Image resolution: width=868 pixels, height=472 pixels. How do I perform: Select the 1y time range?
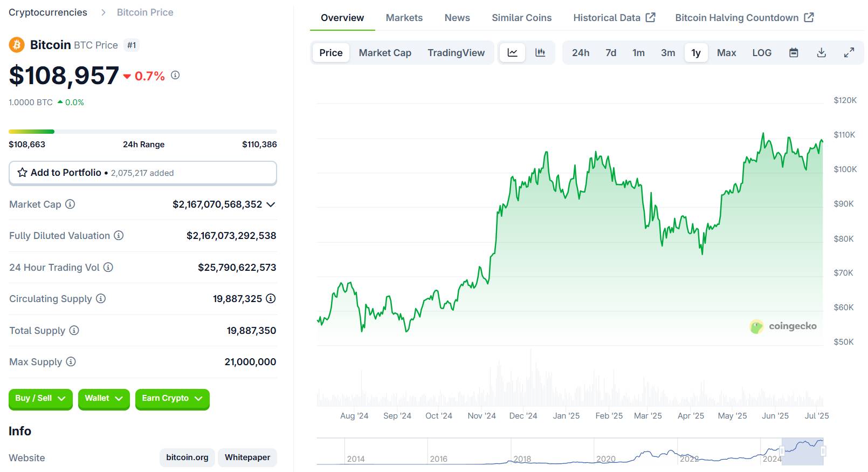(x=696, y=53)
